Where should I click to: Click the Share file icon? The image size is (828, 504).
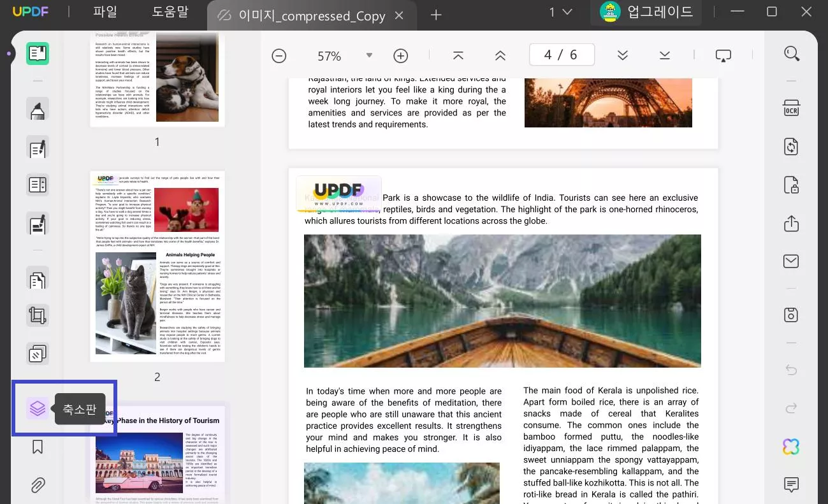tap(791, 223)
